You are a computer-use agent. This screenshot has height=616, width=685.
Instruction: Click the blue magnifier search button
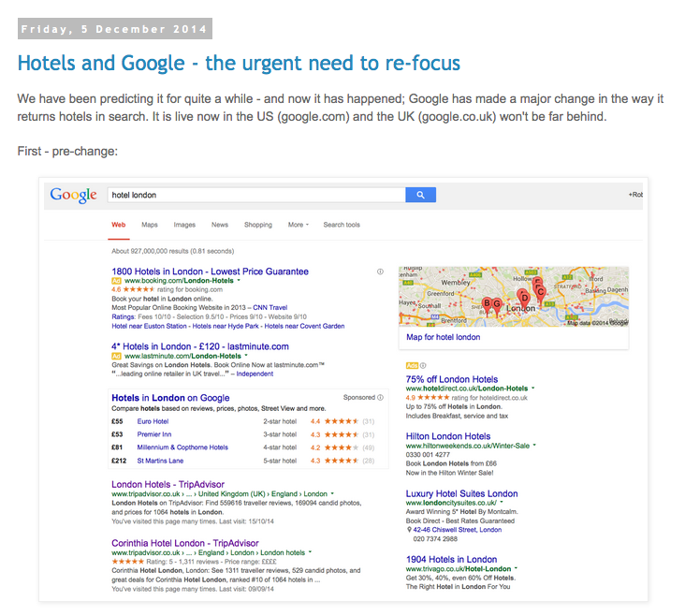point(420,195)
